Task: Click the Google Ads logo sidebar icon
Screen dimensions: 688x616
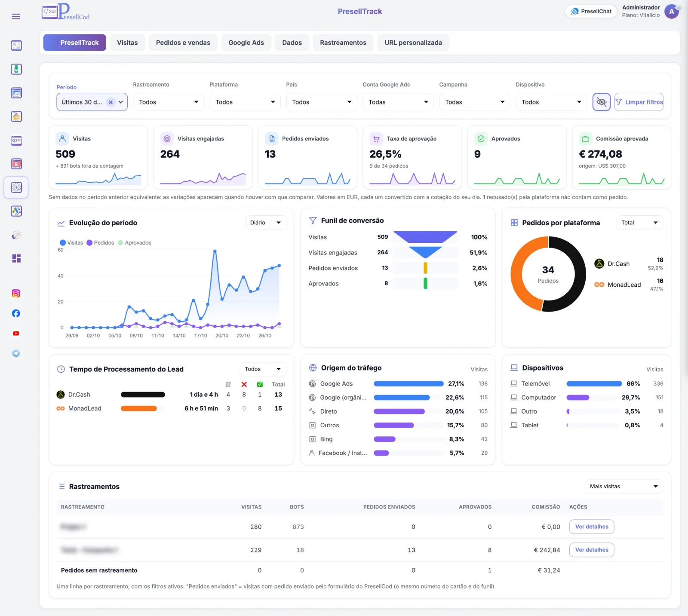Action: point(16,211)
